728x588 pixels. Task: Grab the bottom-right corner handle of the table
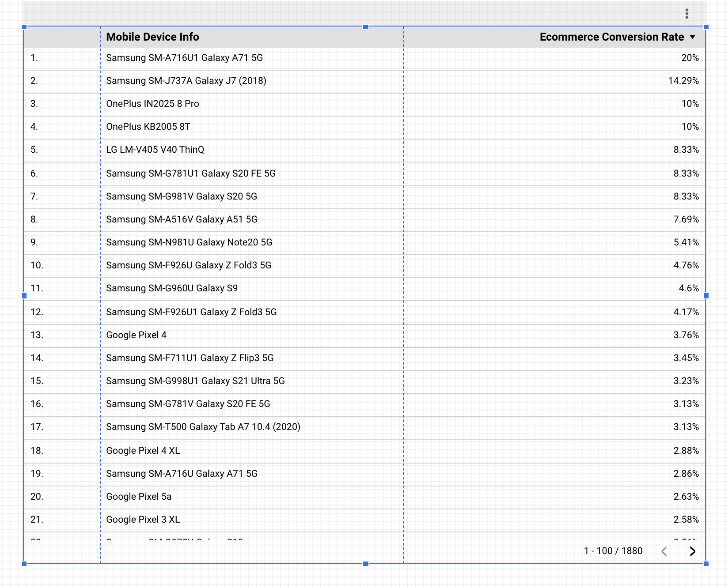(x=706, y=564)
